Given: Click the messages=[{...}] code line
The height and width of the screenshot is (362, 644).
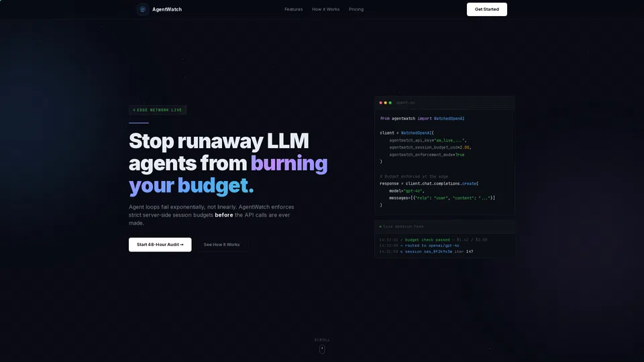Looking at the screenshot, I should click(442, 198).
